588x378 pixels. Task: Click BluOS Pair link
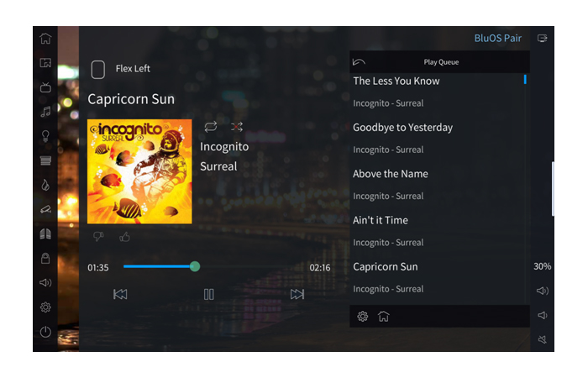coord(497,39)
